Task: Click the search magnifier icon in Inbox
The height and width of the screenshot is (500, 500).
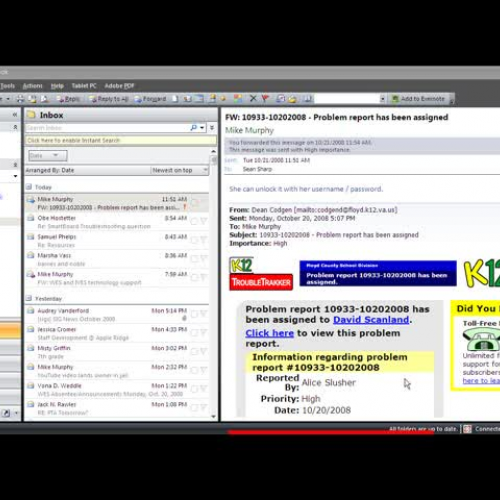Action: point(193,128)
